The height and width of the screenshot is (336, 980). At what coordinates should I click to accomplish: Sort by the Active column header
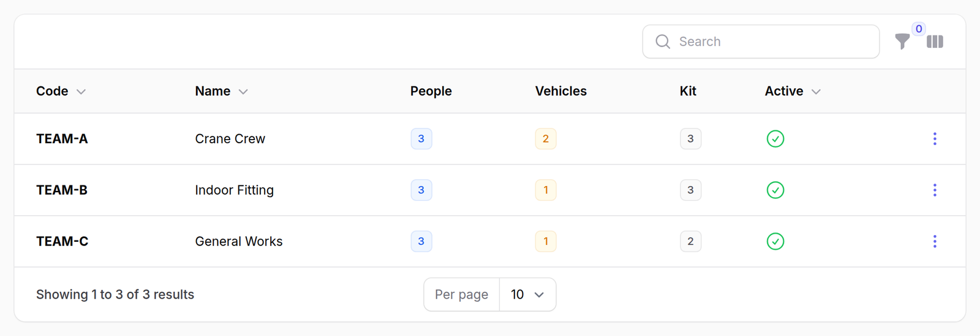pos(793,91)
